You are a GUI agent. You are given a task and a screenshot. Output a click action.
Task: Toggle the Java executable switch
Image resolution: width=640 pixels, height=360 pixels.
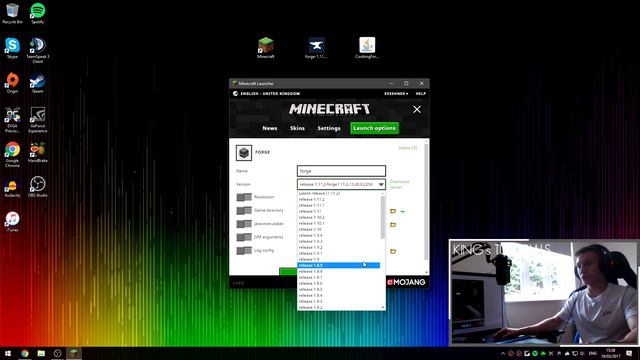tap(244, 224)
